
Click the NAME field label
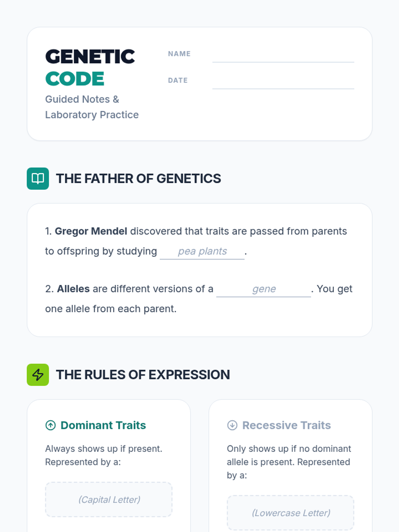click(x=179, y=54)
